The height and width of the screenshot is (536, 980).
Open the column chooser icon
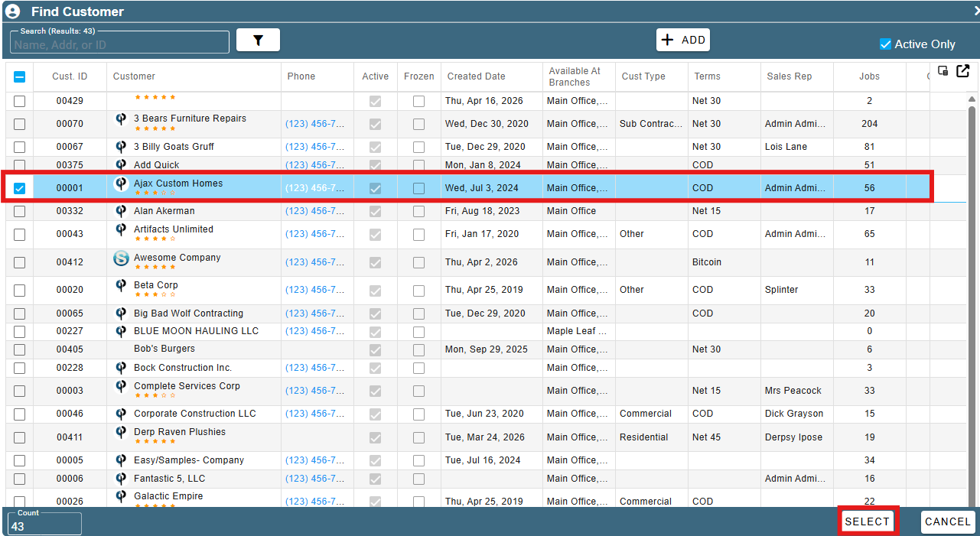coord(943,71)
